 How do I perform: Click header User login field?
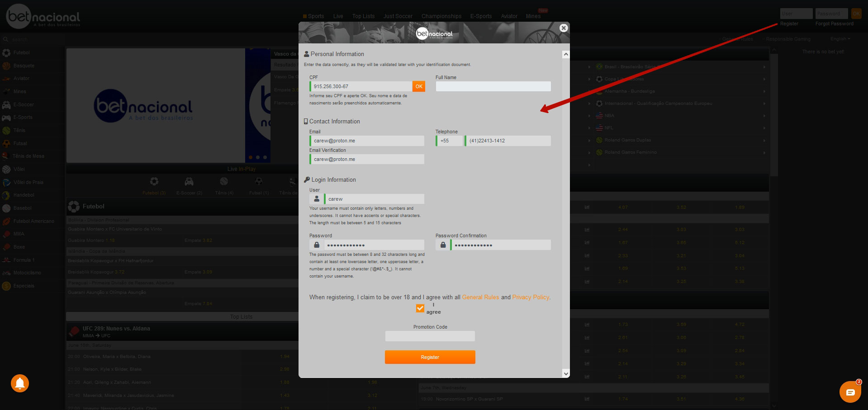796,14
